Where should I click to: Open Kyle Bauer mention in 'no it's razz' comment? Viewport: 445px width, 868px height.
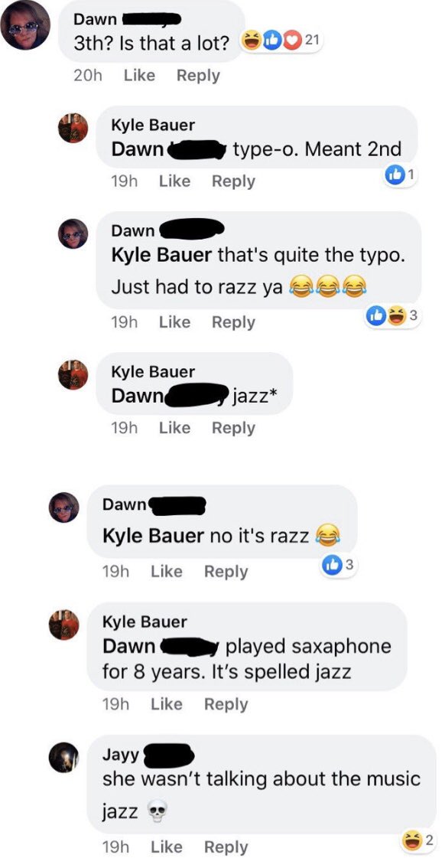click(153, 535)
